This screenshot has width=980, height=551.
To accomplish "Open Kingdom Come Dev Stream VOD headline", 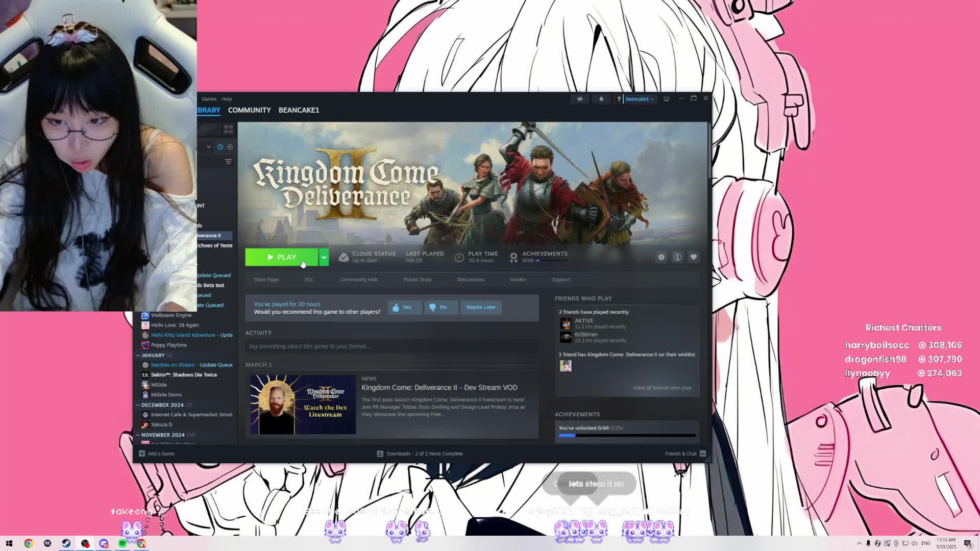I will point(439,388).
